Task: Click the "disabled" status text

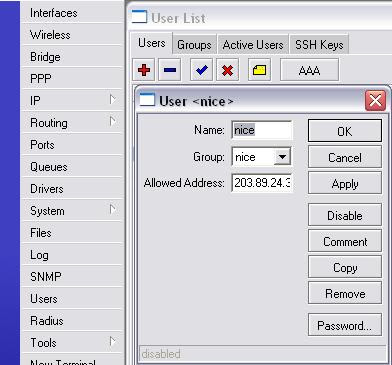Action: [161, 354]
